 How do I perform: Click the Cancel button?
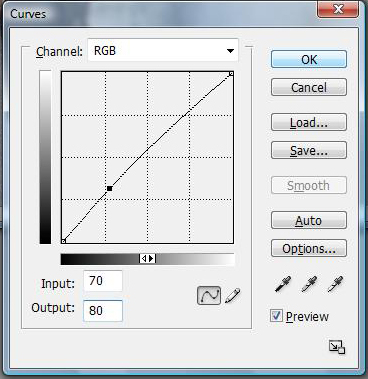pyautogui.click(x=309, y=88)
